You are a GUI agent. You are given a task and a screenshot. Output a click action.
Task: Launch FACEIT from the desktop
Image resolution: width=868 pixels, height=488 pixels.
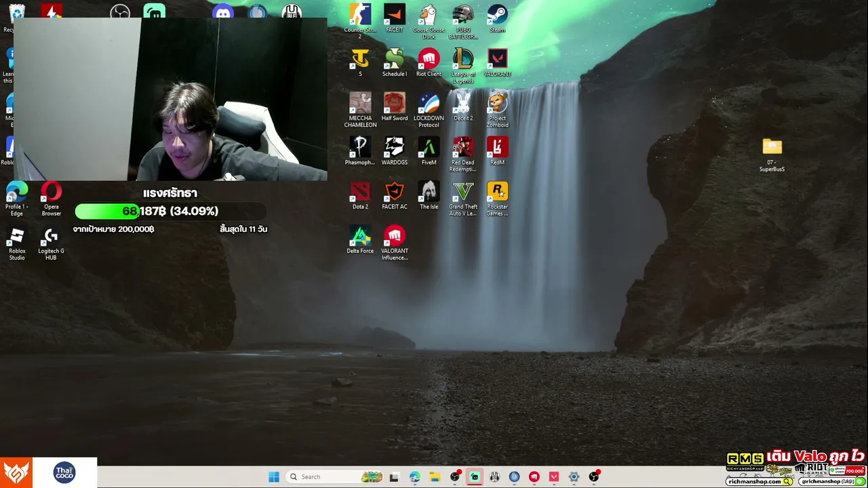(394, 18)
